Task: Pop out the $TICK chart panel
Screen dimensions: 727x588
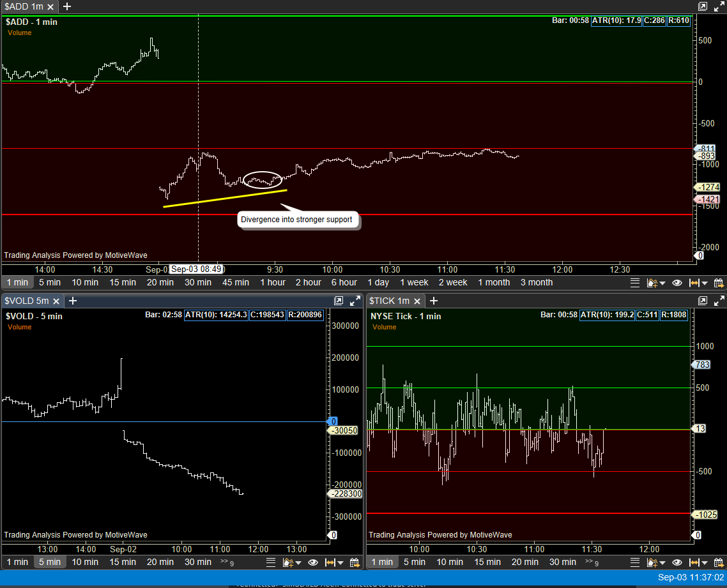Action: click(703, 301)
